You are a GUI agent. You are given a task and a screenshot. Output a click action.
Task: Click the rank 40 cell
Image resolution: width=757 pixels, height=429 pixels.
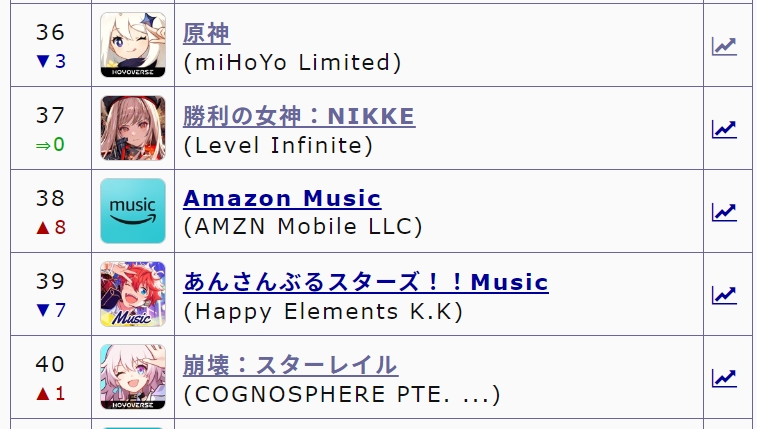pyautogui.click(x=50, y=377)
